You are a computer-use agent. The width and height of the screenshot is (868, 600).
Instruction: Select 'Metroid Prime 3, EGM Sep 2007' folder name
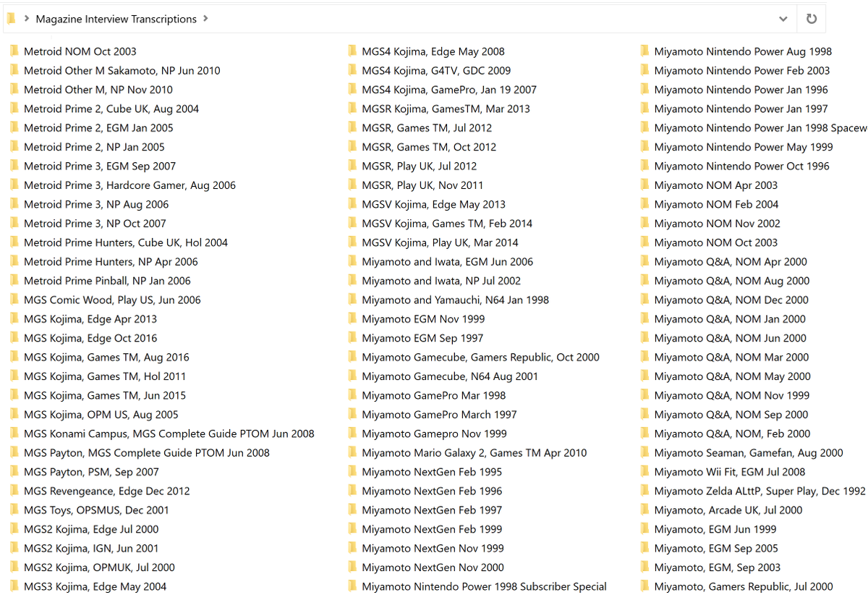coord(100,166)
